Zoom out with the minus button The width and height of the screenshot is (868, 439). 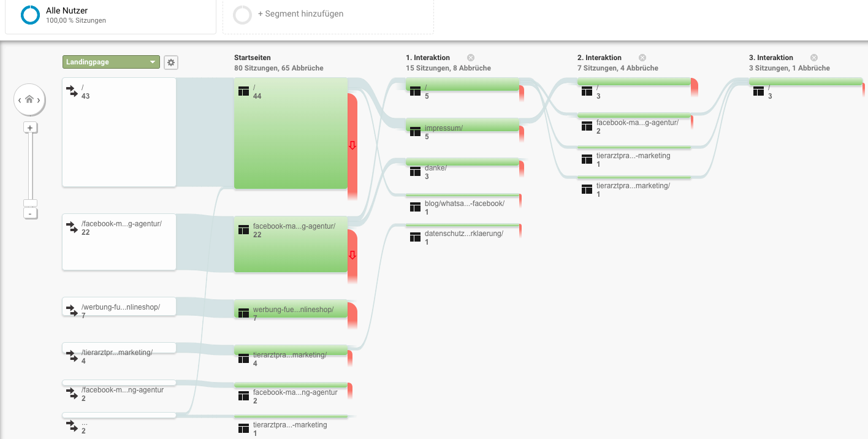click(30, 213)
